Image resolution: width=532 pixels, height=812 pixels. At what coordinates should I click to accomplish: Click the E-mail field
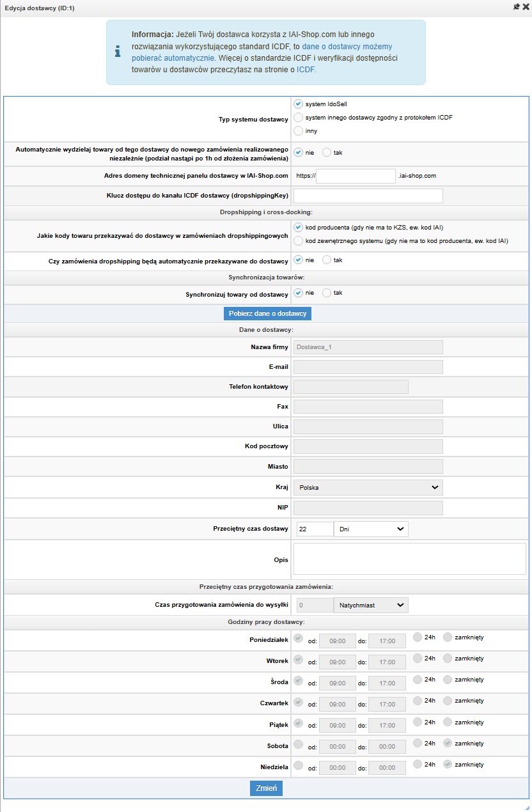[368, 367]
